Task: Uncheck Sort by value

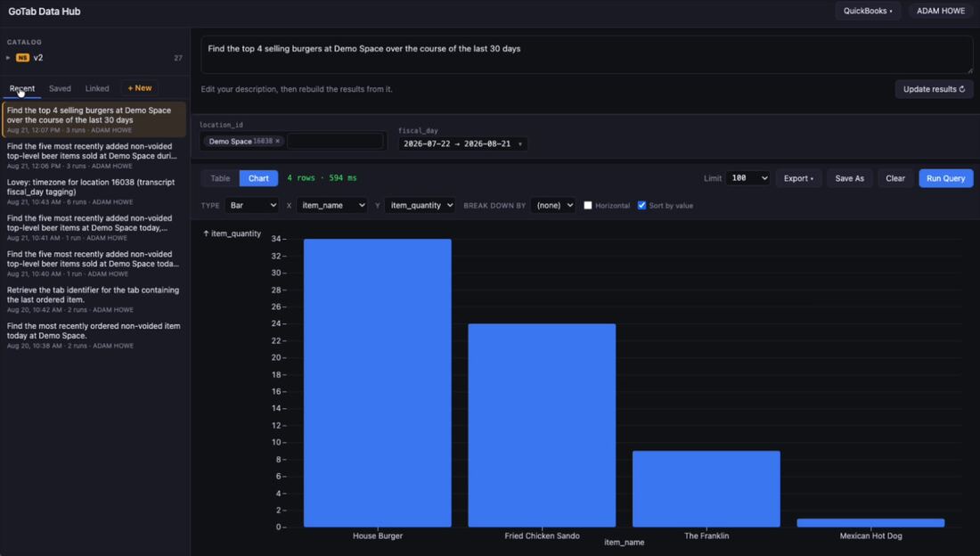Action: click(x=641, y=205)
